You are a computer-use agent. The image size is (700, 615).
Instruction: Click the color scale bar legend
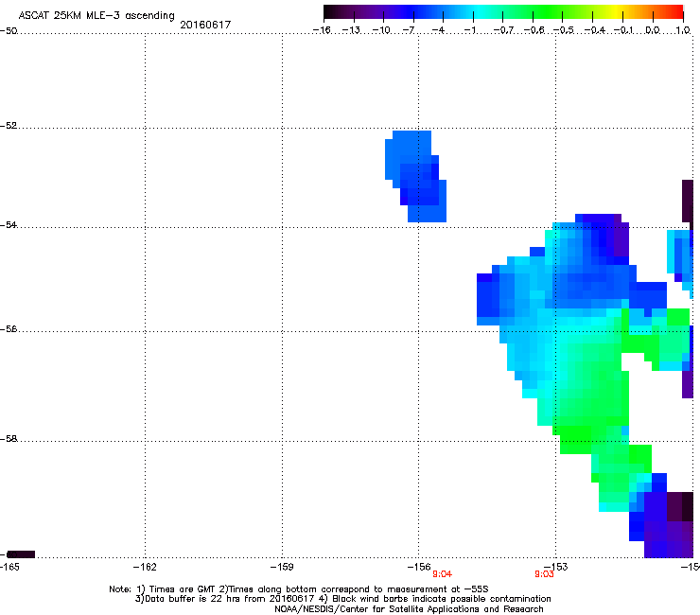coord(503,12)
